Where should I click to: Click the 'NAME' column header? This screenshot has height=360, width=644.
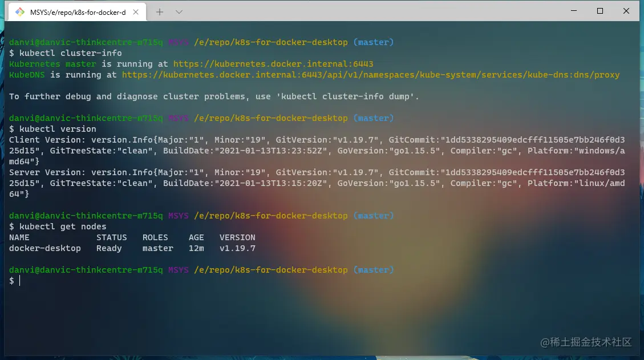[19, 237]
